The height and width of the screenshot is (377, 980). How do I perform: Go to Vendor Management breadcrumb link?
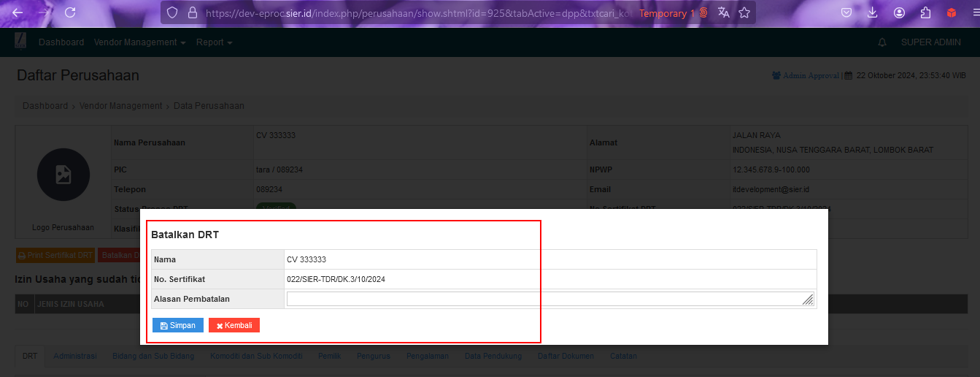click(121, 106)
